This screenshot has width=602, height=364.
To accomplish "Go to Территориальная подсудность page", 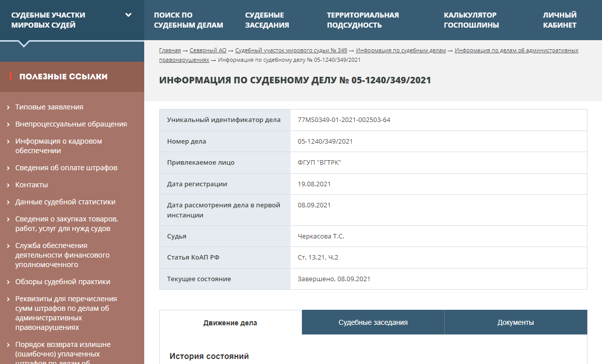I will 362,20.
